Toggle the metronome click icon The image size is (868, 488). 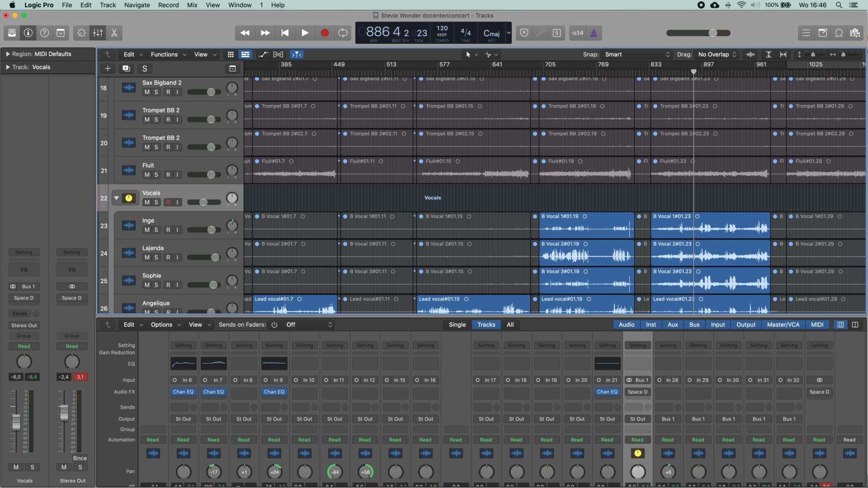594,33
